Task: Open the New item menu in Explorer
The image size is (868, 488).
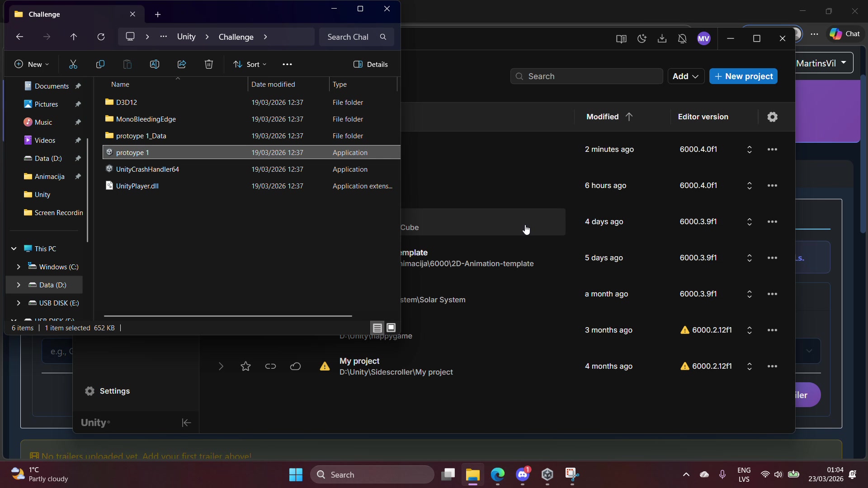Action: tap(32, 64)
